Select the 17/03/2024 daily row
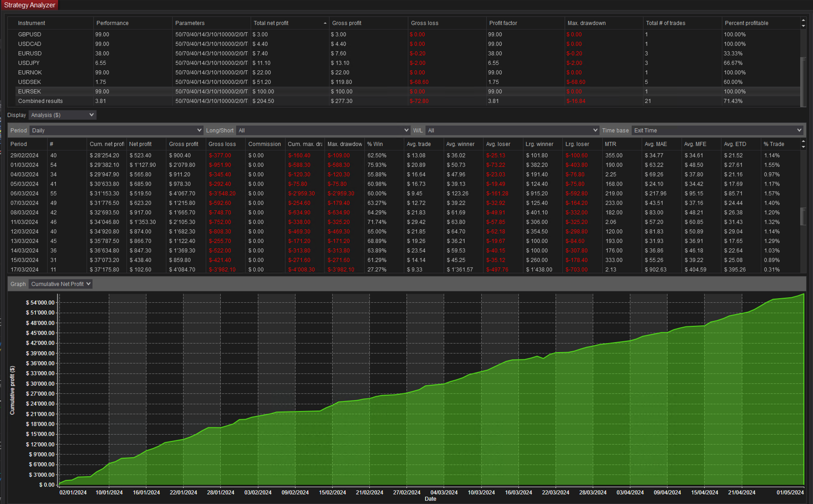Image resolution: width=813 pixels, height=504 pixels. [404, 270]
